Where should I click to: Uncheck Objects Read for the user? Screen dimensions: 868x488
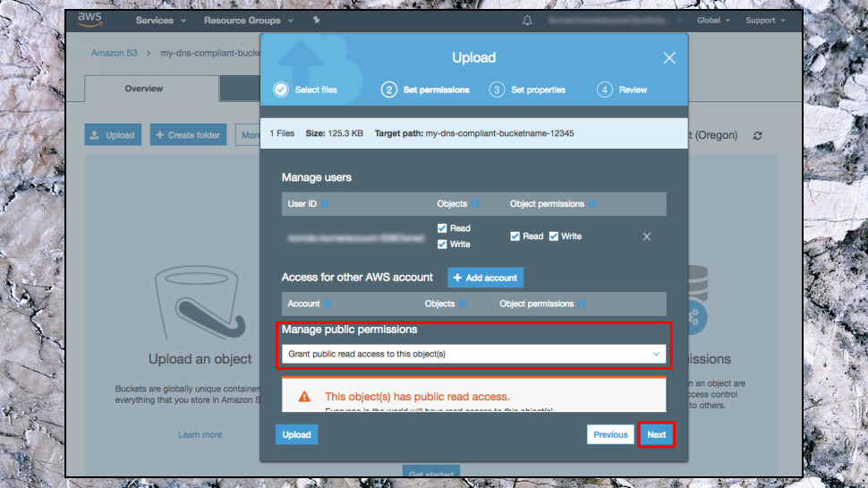[x=442, y=228]
